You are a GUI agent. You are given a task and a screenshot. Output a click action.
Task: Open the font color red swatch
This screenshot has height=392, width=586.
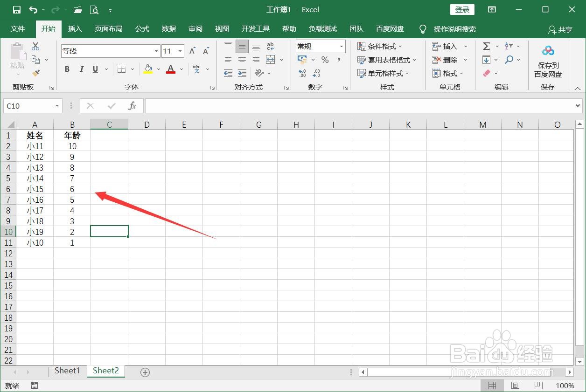(170, 69)
